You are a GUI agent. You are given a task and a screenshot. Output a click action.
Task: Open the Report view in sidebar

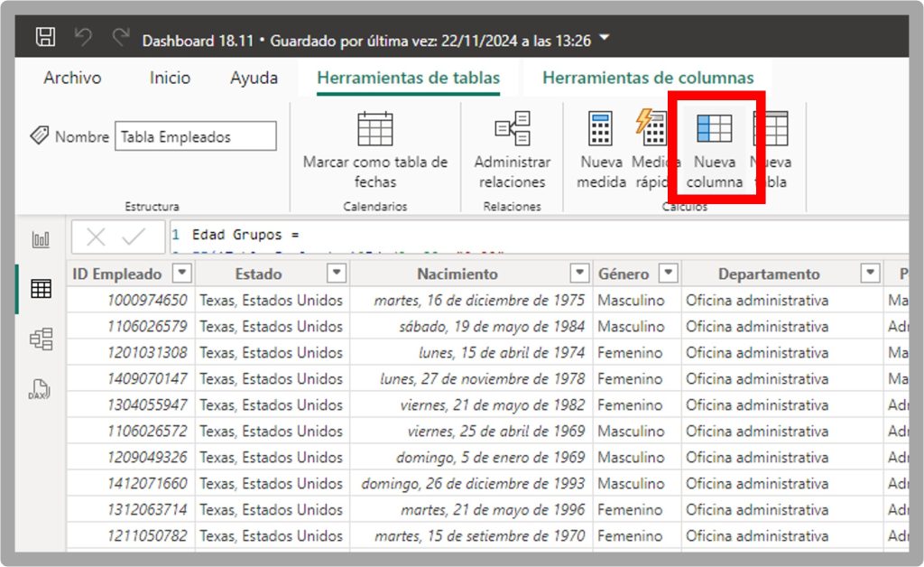[41, 240]
